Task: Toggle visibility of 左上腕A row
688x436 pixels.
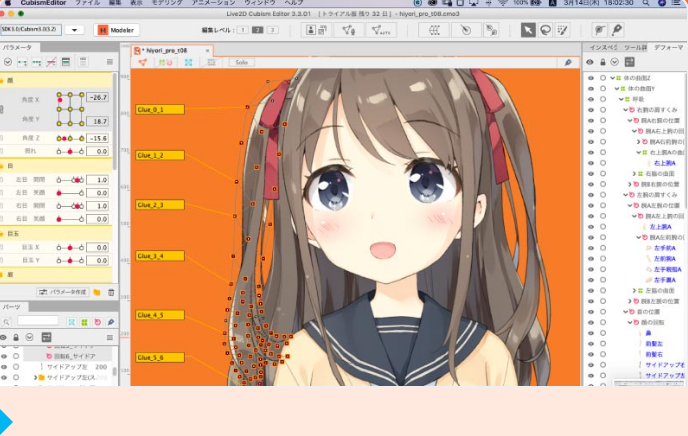Action: (591, 227)
